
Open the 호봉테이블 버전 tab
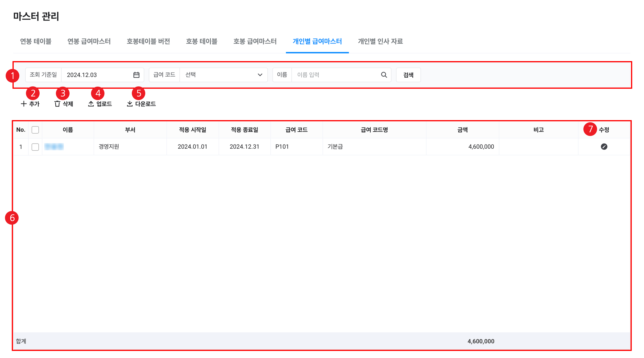[148, 41]
